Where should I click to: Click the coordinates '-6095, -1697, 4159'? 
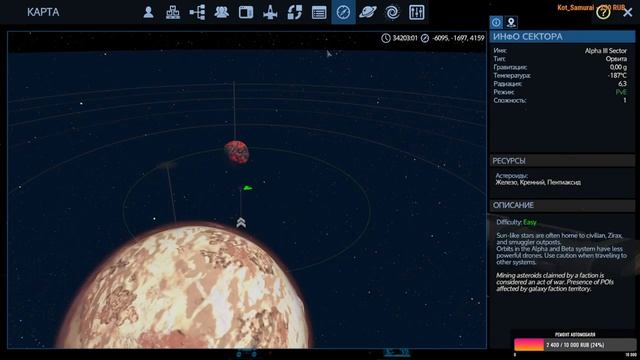click(458, 38)
